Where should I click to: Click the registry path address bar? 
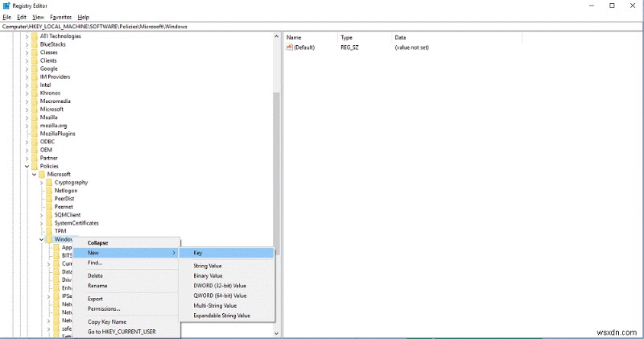point(321,27)
